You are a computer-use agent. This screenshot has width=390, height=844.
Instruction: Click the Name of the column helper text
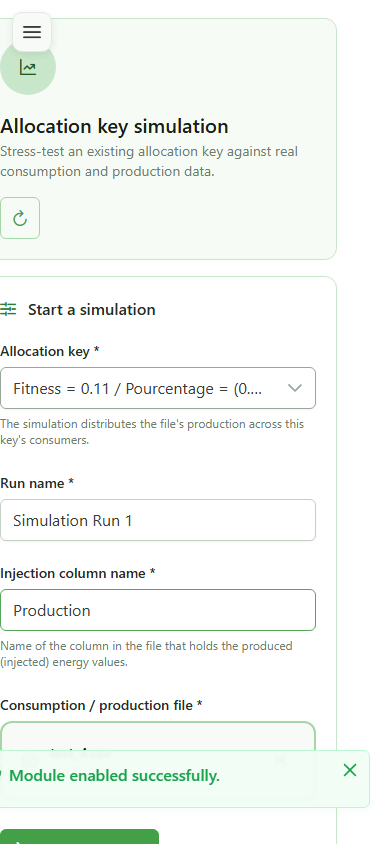coord(146,654)
